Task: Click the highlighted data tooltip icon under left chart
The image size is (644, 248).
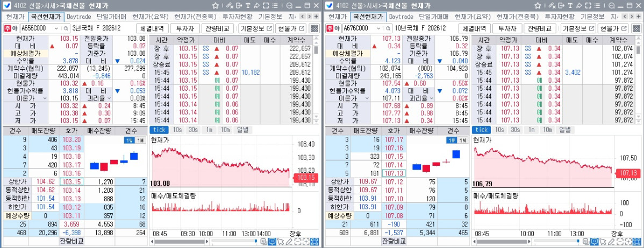Action: pyautogui.click(x=272, y=242)
